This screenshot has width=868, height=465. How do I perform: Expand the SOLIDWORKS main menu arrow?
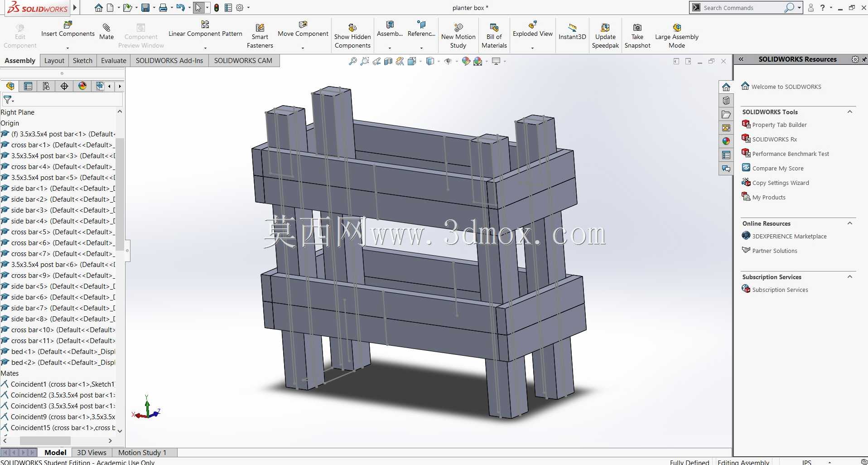[75, 8]
